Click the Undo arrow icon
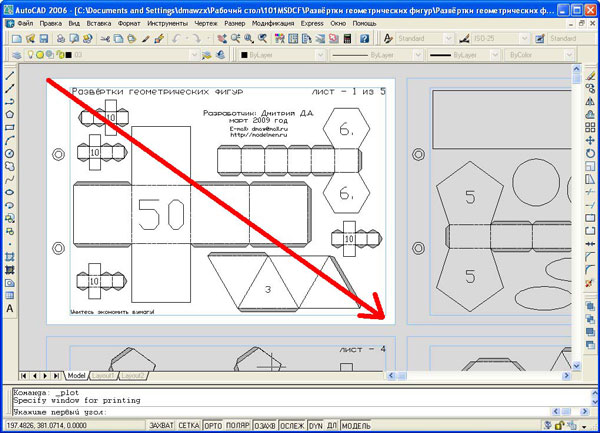Screen dimensions: 600x433 pyautogui.click(x=176, y=39)
